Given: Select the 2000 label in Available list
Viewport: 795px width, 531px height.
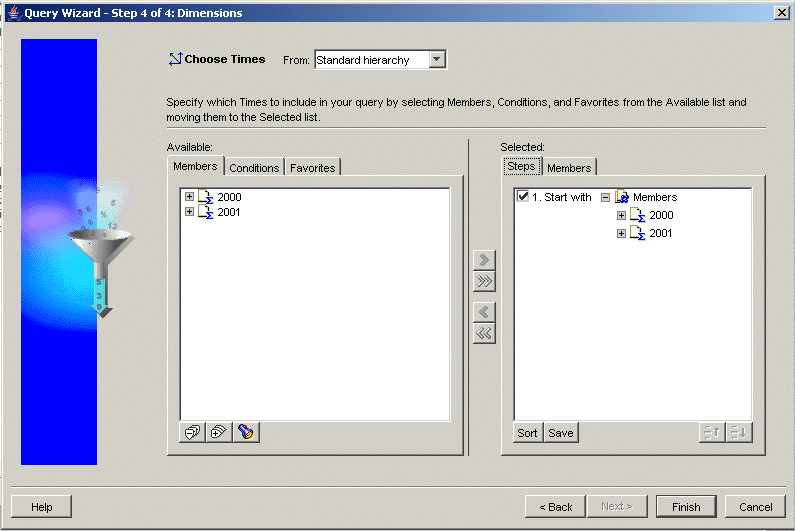Looking at the screenshot, I should pyautogui.click(x=229, y=197).
